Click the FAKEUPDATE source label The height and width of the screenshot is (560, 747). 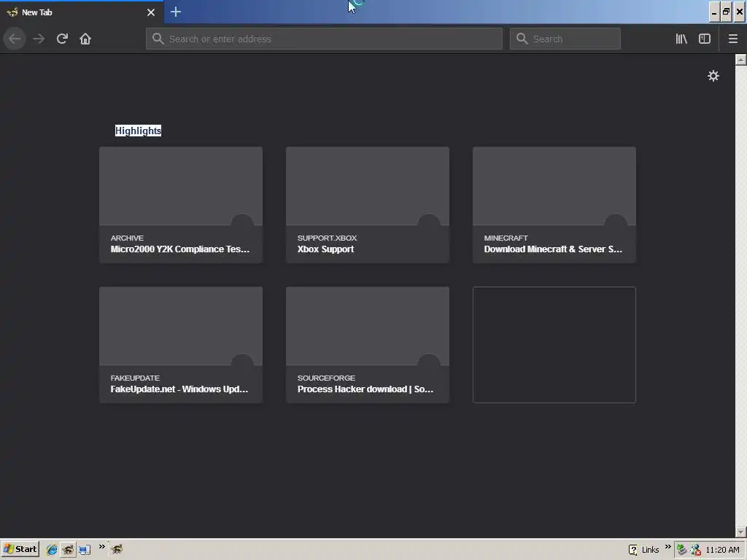click(135, 378)
